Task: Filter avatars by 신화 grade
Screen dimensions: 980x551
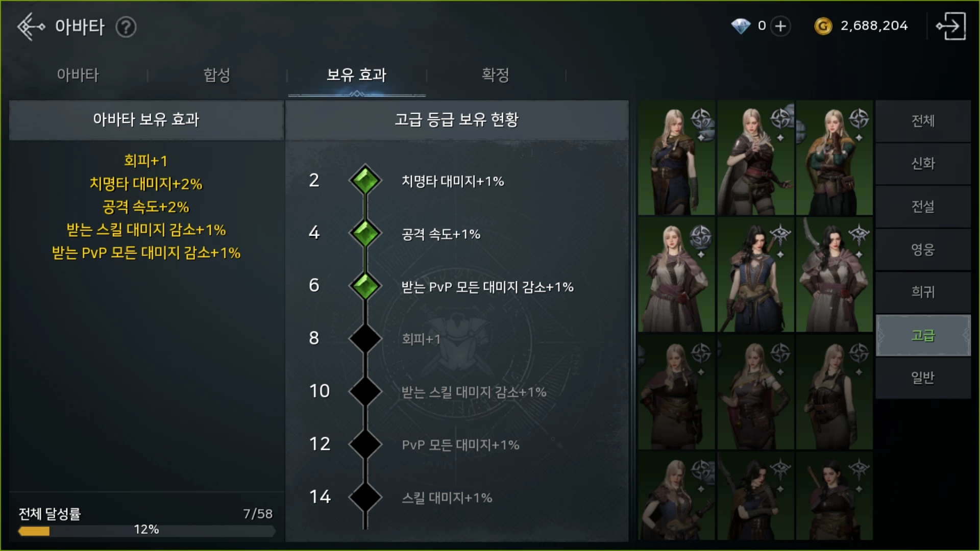Action: pyautogui.click(x=923, y=164)
